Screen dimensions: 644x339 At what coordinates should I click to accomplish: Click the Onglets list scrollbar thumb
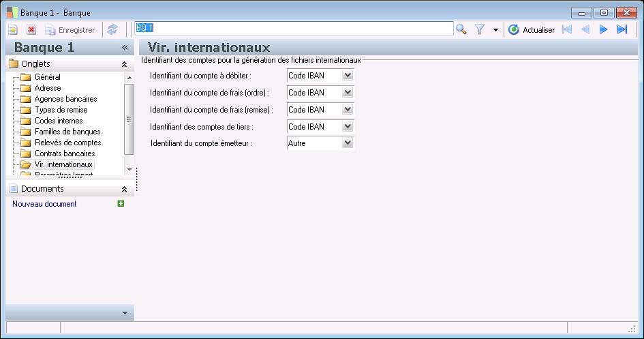click(129, 119)
